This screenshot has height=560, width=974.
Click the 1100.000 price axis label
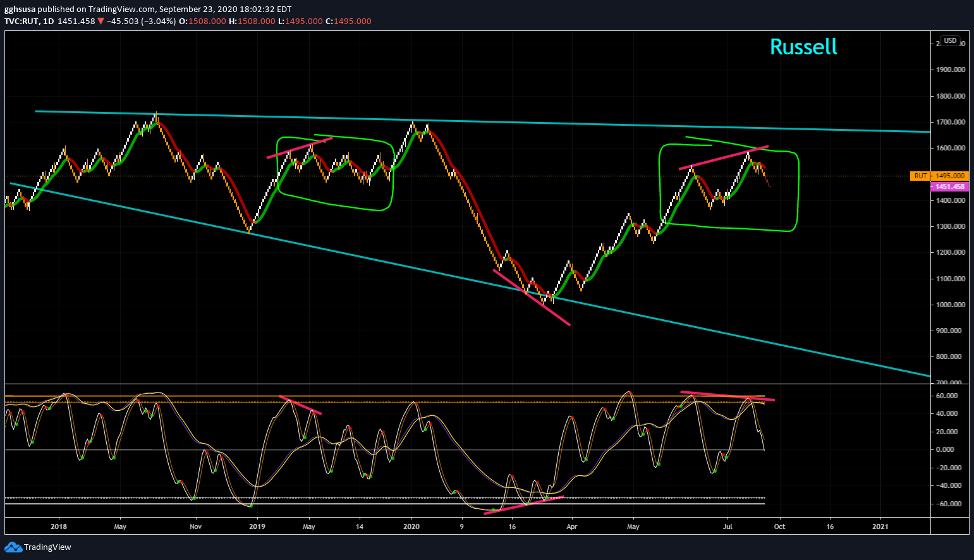coord(950,279)
